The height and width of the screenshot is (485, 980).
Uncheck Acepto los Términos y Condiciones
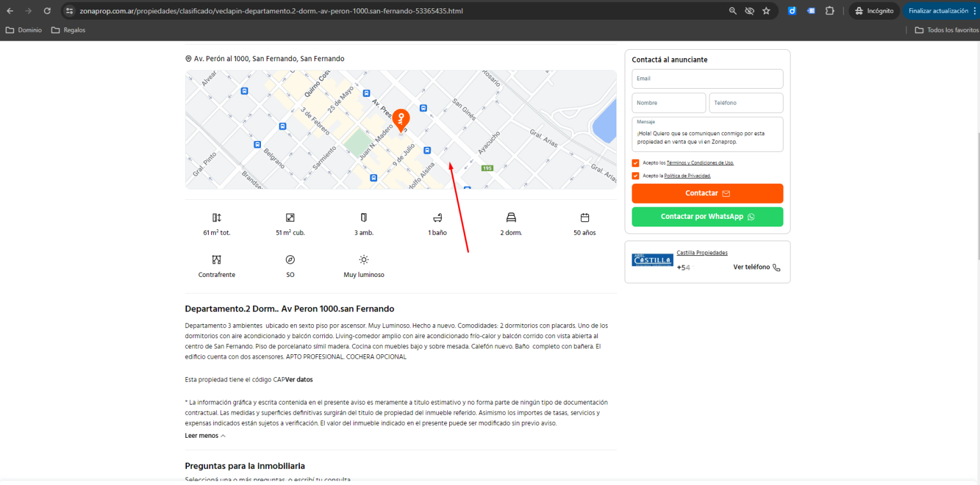click(635, 163)
